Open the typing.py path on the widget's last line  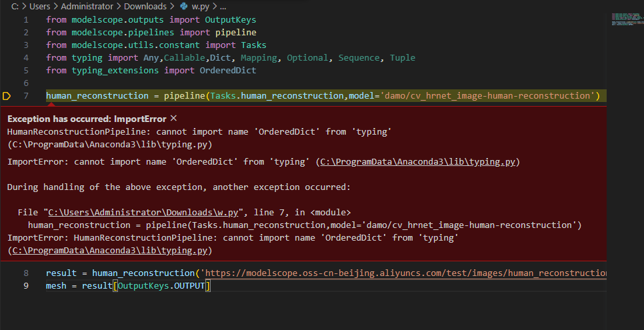pyautogui.click(x=109, y=250)
